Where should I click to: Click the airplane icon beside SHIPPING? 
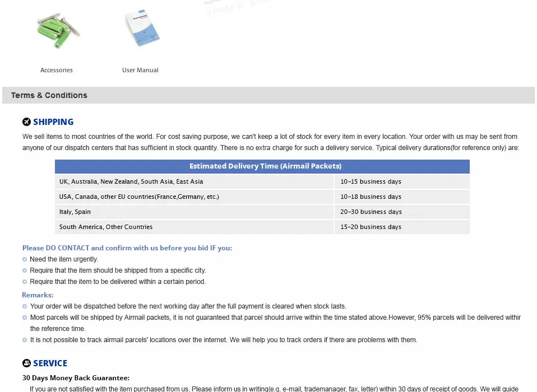[26, 122]
